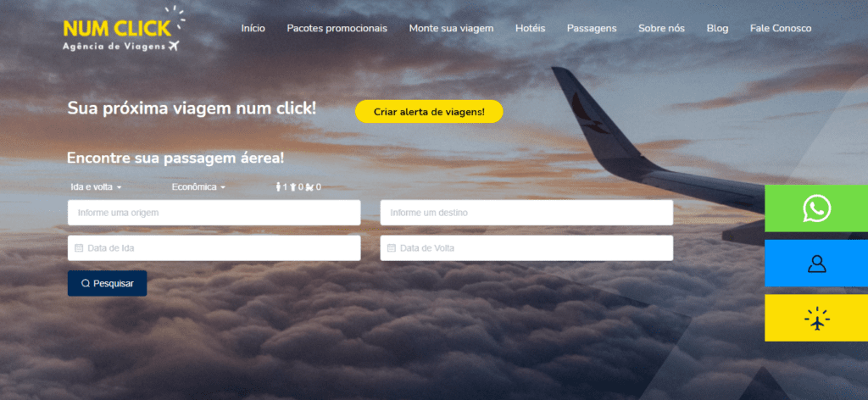
Task: Expand the Econômica class dropdown
Action: pos(198,187)
